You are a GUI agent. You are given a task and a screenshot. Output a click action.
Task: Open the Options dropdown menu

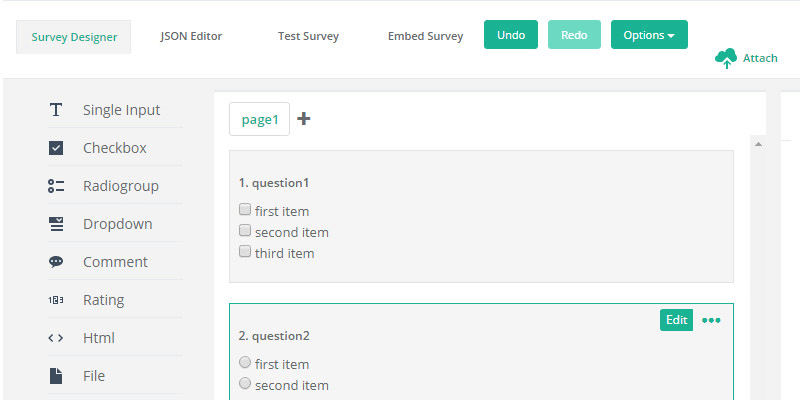[x=649, y=35]
